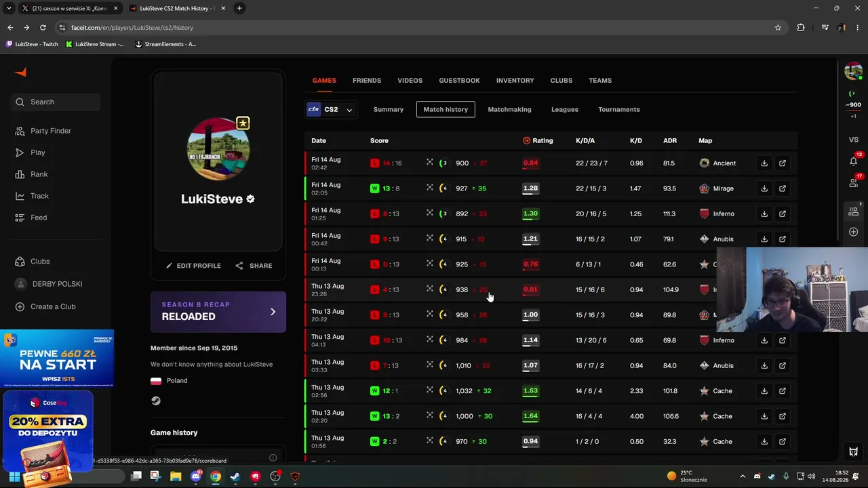Viewport: 868px width, 488px height.
Task: Click the Edit Profile button
Action: pos(193,266)
